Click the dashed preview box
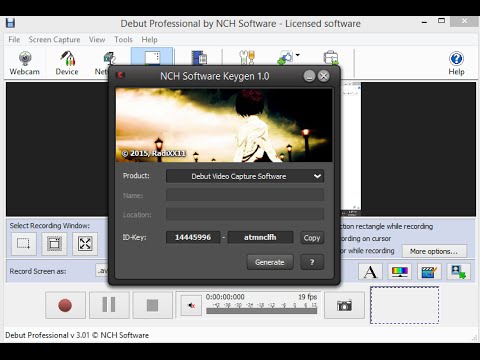 (x=404, y=305)
